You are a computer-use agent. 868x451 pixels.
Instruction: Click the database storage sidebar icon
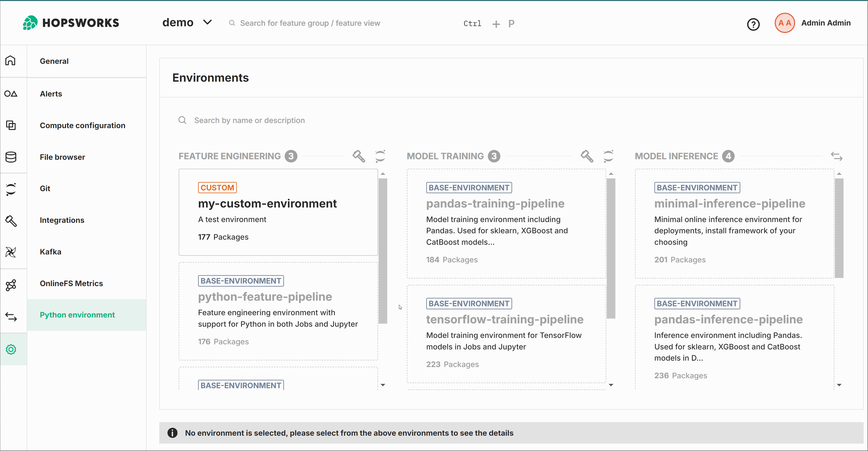pos(11,157)
